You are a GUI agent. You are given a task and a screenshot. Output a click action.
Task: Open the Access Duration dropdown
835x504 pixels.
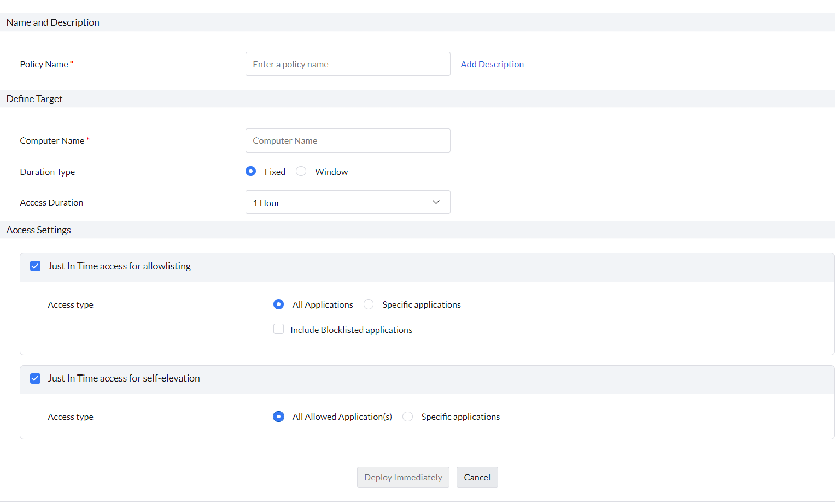tap(348, 202)
